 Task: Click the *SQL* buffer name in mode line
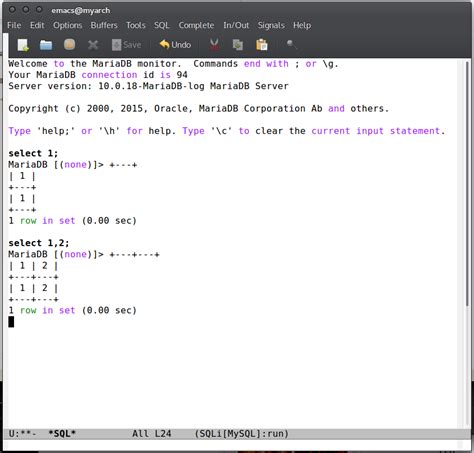point(62,434)
